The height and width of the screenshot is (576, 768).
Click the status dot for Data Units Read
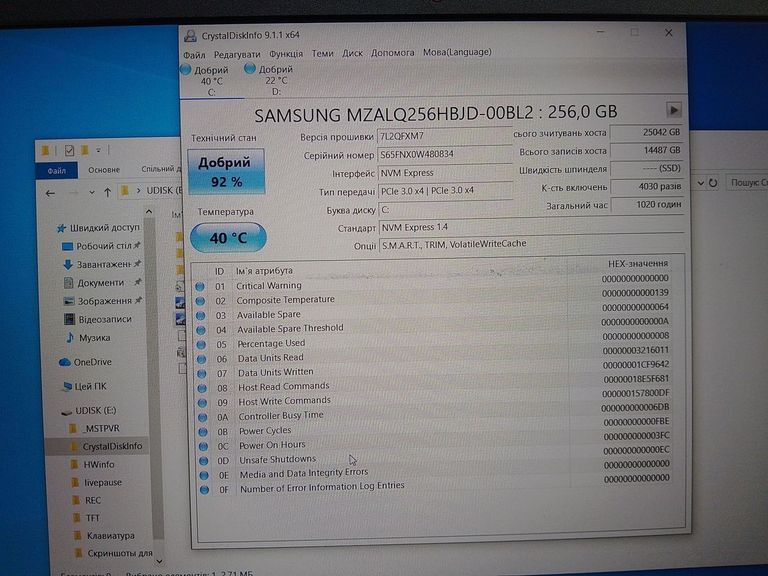tap(201, 359)
